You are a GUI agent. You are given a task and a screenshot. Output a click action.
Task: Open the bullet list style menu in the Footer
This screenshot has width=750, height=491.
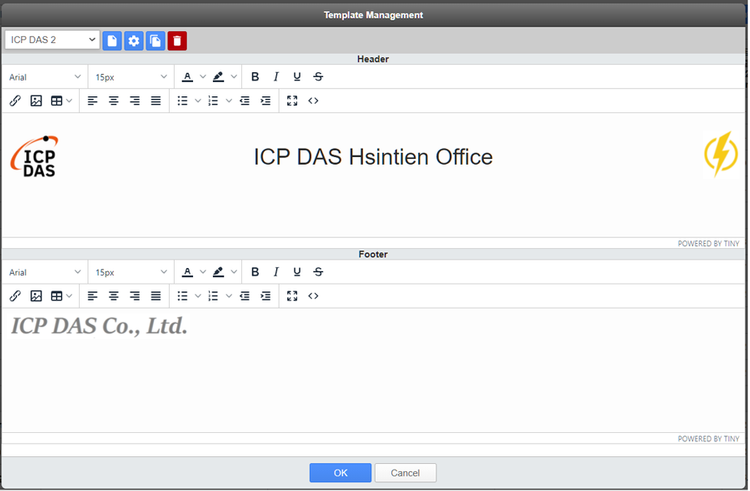click(198, 296)
